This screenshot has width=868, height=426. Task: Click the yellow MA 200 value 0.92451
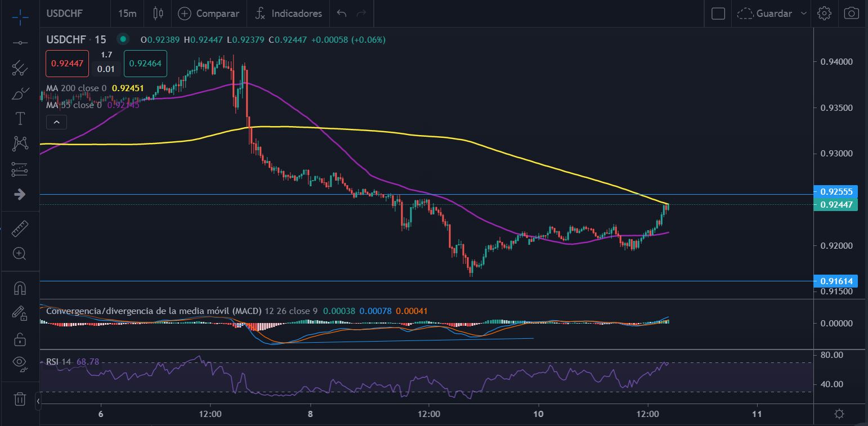click(128, 88)
